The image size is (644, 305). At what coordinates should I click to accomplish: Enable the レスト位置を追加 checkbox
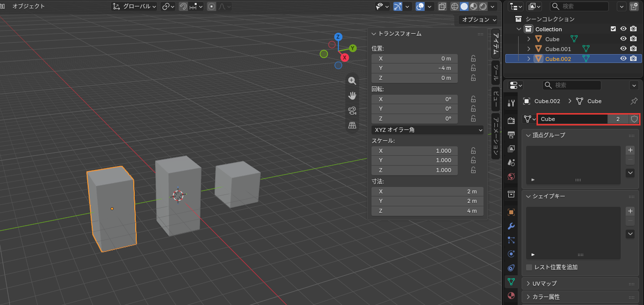[x=529, y=267]
